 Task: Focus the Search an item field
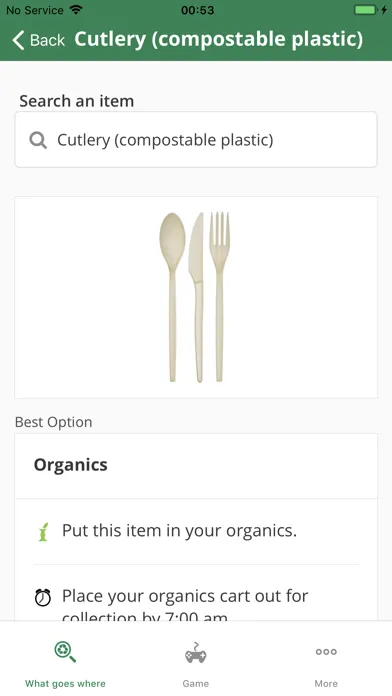196,140
